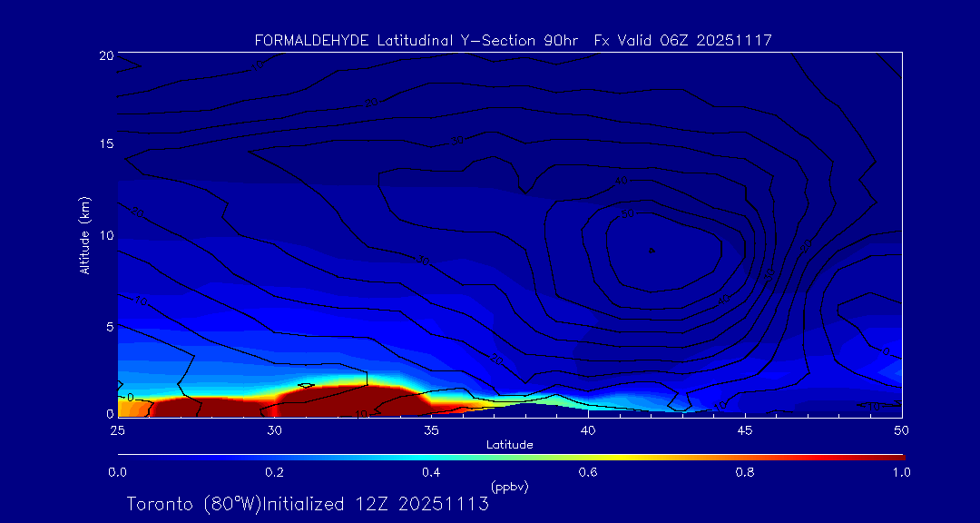Select the '(ppbv)' units label
Screen dimensions: 980x523
tap(509, 488)
